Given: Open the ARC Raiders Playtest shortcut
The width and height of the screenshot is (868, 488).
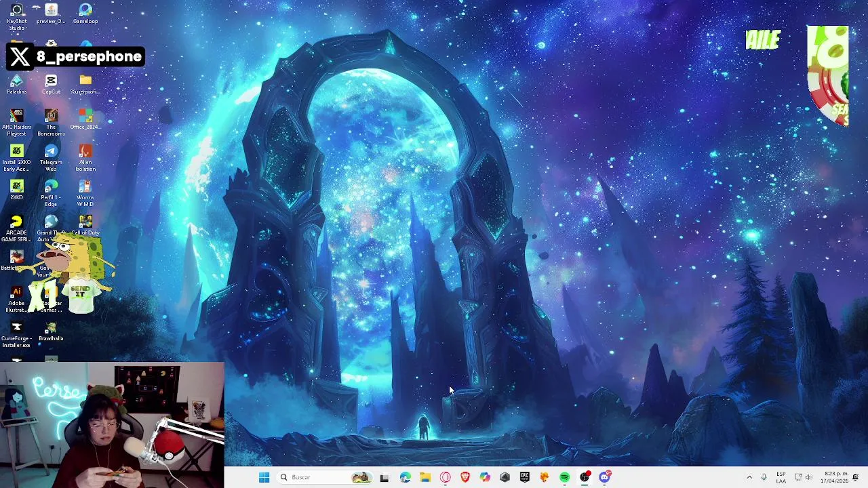Looking at the screenshot, I should 17,123.
